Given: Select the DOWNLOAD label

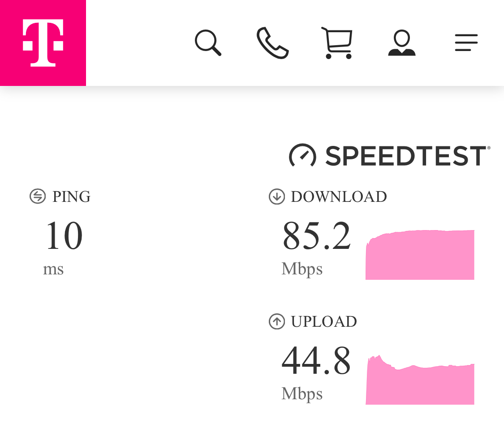Looking at the screenshot, I should [x=339, y=197].
